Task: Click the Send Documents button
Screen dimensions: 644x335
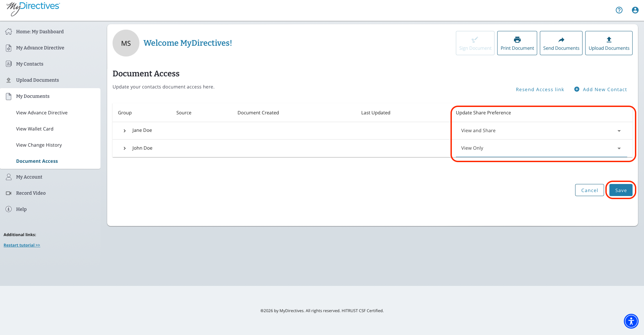Action: [x=561, y=43]
